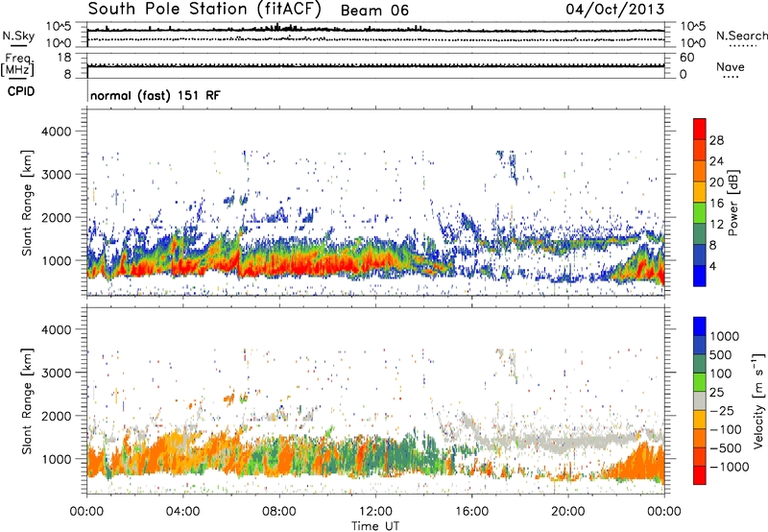Click the '1000' Velocity colorbar tick
The height and width of the screenshot is (532, 768).
[725, 336]
